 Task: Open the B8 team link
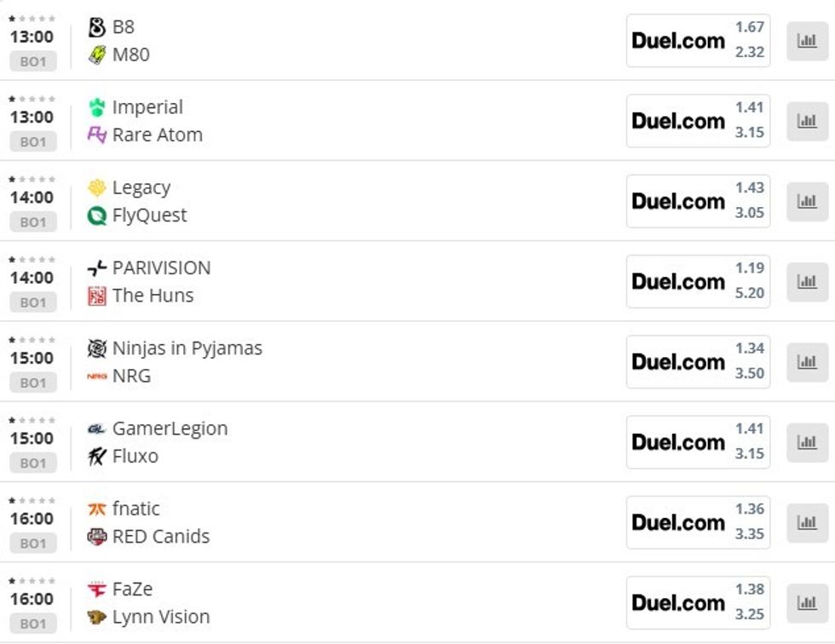123,27
